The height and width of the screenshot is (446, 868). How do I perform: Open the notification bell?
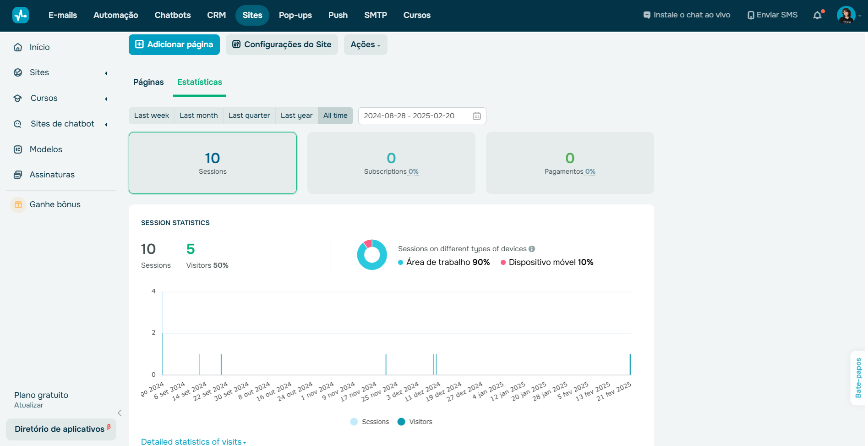[x=818, y=15]
